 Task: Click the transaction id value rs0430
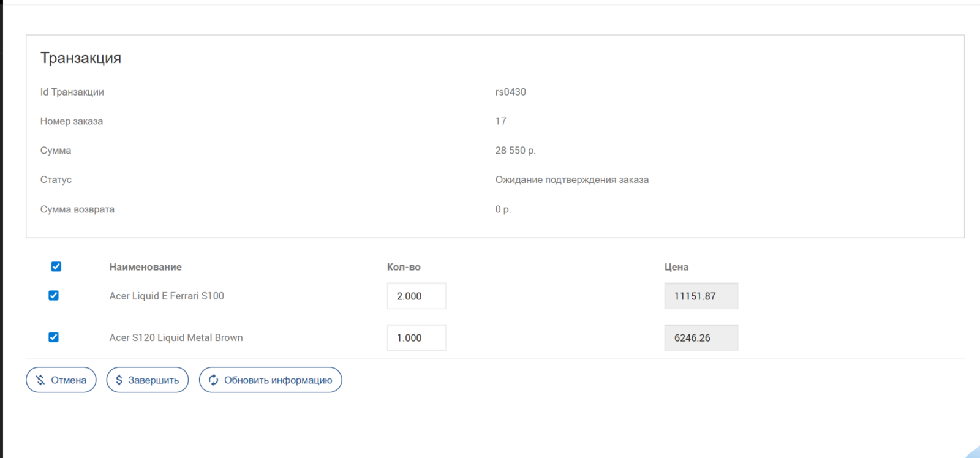(511, 92)
